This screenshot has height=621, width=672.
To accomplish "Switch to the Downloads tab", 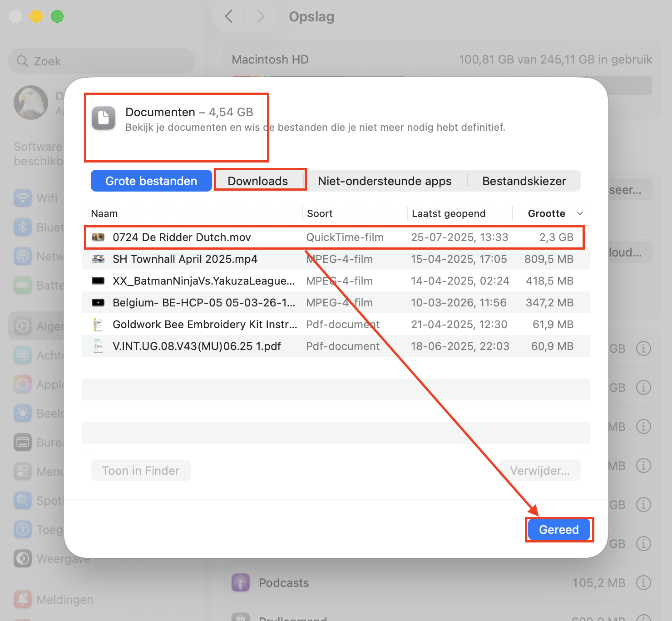I will [259, 181].
